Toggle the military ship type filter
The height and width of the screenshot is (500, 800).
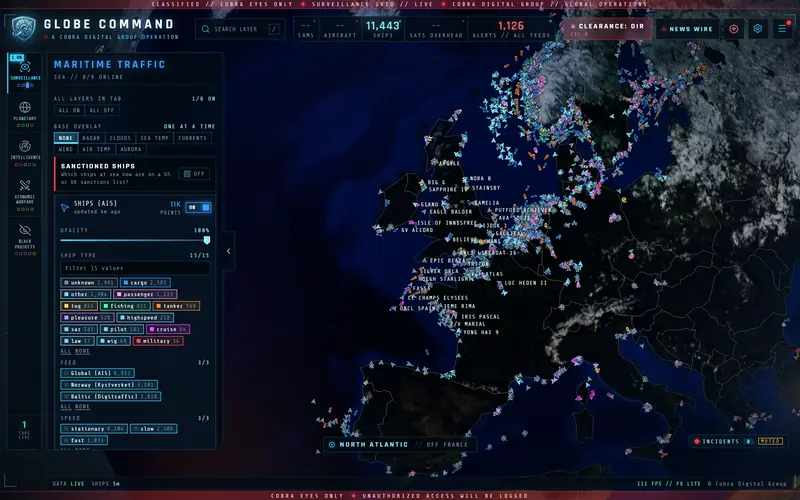point(158,341)
